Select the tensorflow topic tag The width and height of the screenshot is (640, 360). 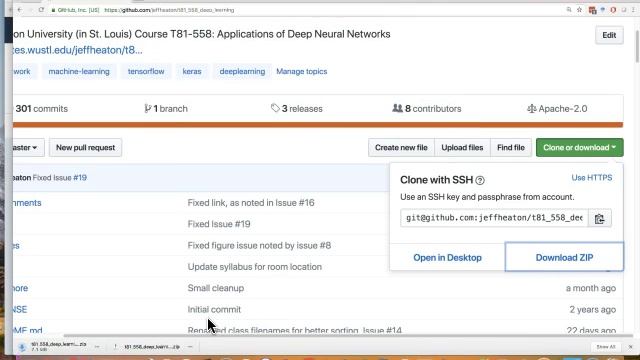(146, 71)
